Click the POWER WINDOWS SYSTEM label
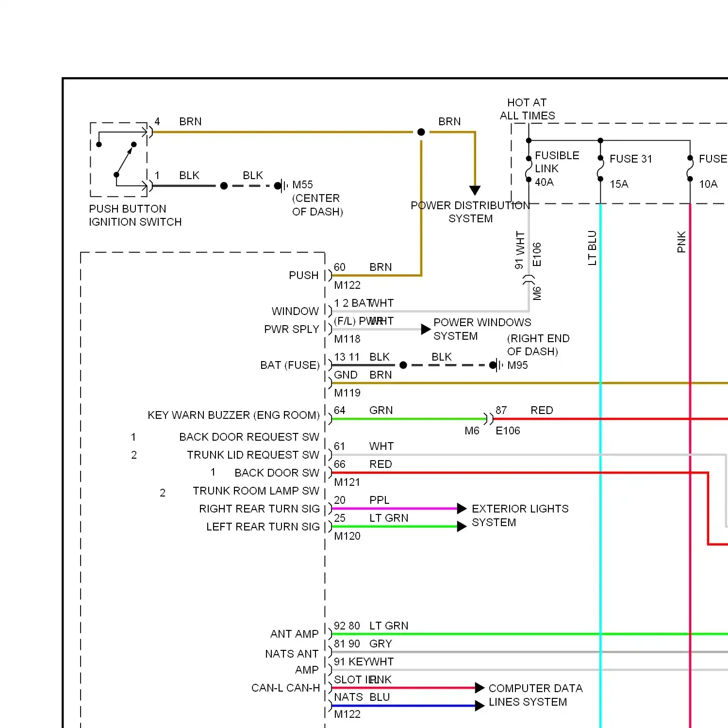728x728 pixels. tap(482, 330)
